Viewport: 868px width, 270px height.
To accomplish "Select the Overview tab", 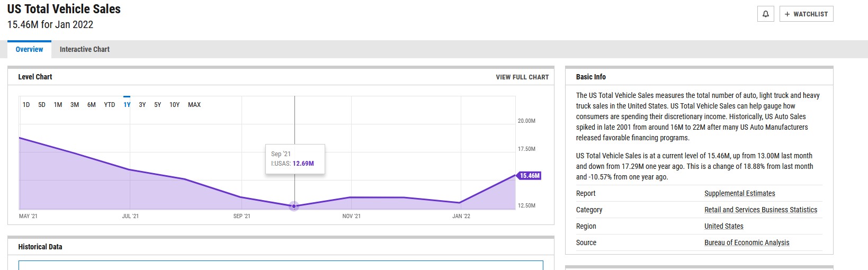I will coord(29,49).
